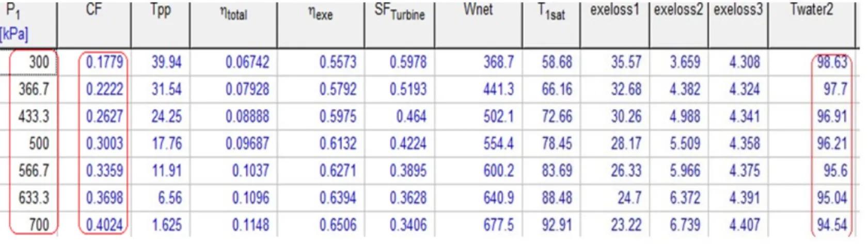The image size is (868, 244).
Task: Select the Tpp column header
Action: tap(161, 24)
